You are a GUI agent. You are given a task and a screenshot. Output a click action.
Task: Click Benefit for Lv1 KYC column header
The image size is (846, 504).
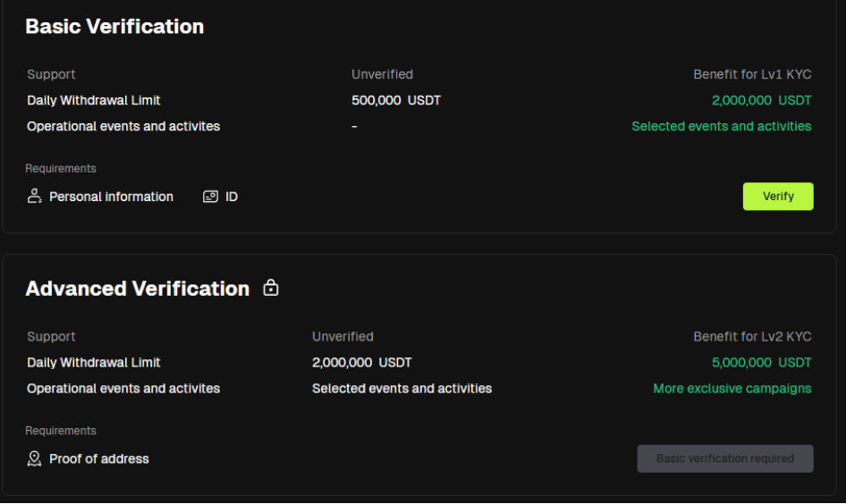pyautogui.click(x=752, y=74)
